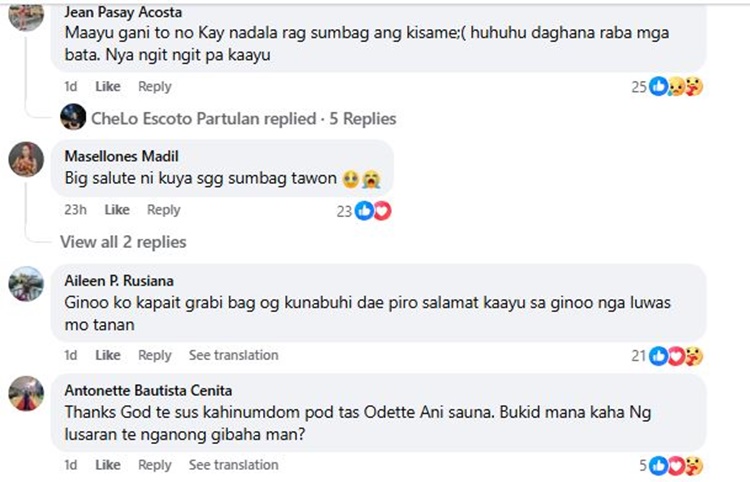Like Aileen P. Rusiana's comment

(107, 355)
